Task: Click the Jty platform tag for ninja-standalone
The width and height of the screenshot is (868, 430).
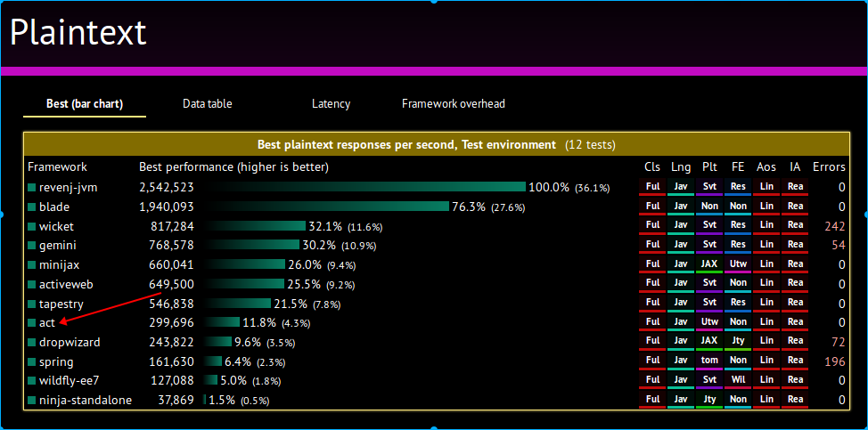Action: click(709, 400)
